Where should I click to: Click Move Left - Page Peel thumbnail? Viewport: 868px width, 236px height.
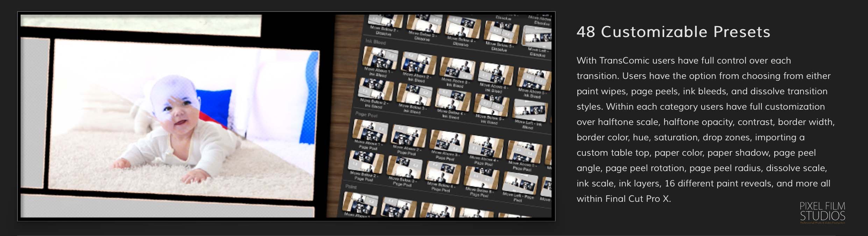pos(520,182)
